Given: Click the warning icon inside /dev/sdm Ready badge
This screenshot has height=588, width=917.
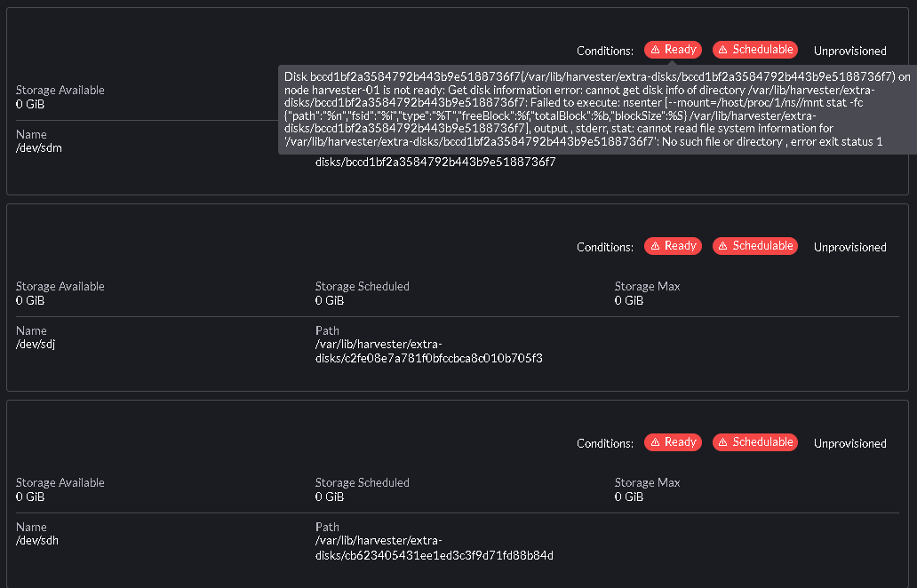Looking at the screenshot, I should coord(654,50).
